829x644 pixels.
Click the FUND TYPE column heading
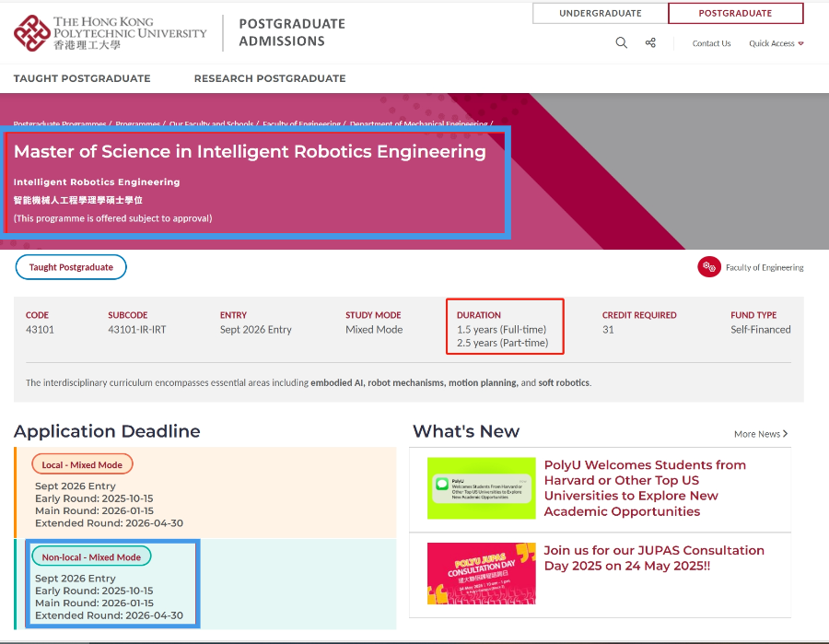pos(753,315)
